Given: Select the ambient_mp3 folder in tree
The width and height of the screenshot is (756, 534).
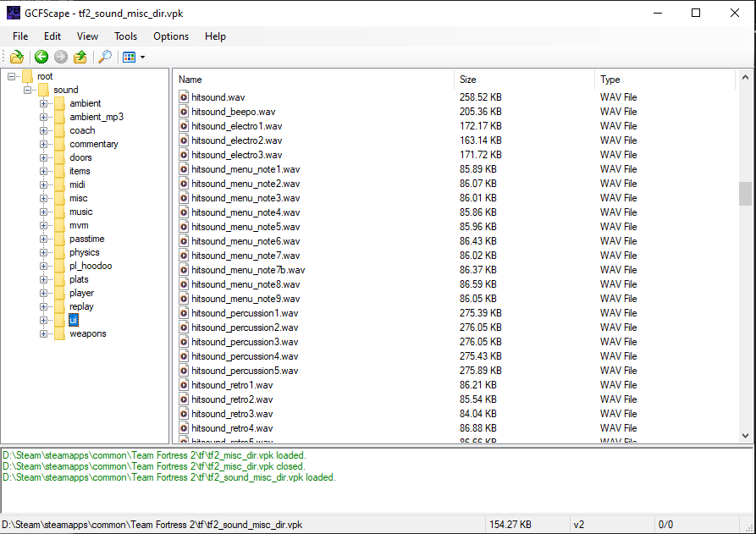Looking at the screenshot, I should coord(97,117).
